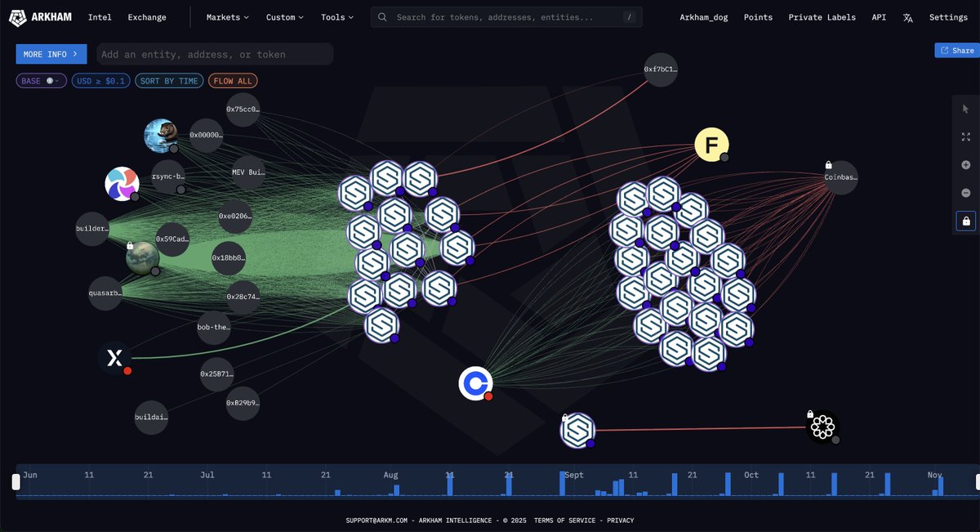This screenshot has width=980, height=532.
Task: Select the colorful pinwheel logo node
Action: point(122,184)
